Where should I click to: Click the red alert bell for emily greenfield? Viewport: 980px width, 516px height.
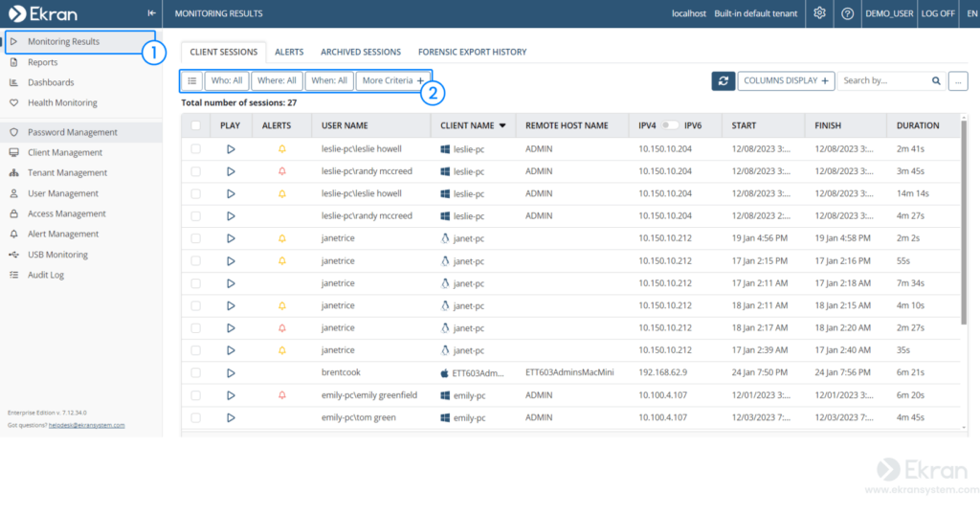281,394
